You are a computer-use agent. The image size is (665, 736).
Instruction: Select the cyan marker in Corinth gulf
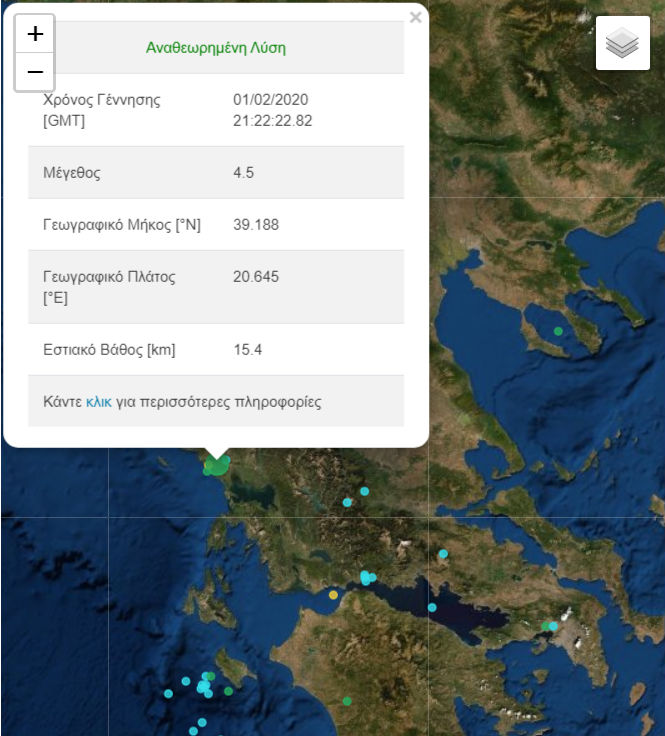click(432, 608)
